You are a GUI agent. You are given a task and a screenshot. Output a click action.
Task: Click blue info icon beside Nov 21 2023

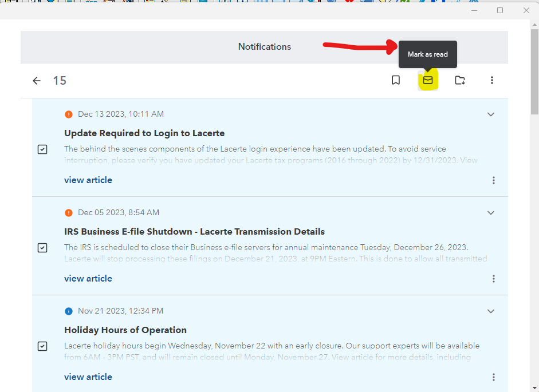pos(69,311)
